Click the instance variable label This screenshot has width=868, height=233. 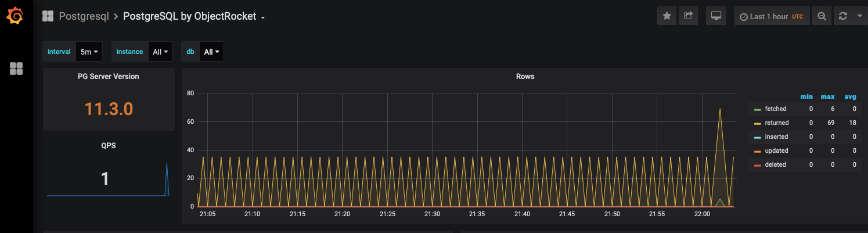pyautogui.click(x=129, y=52)
